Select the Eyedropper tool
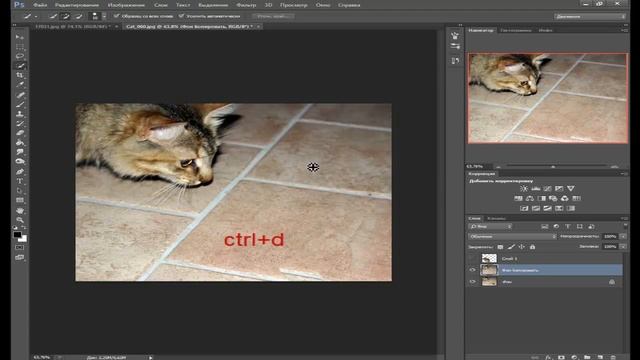The image size is (640, 360). point(20,85)
